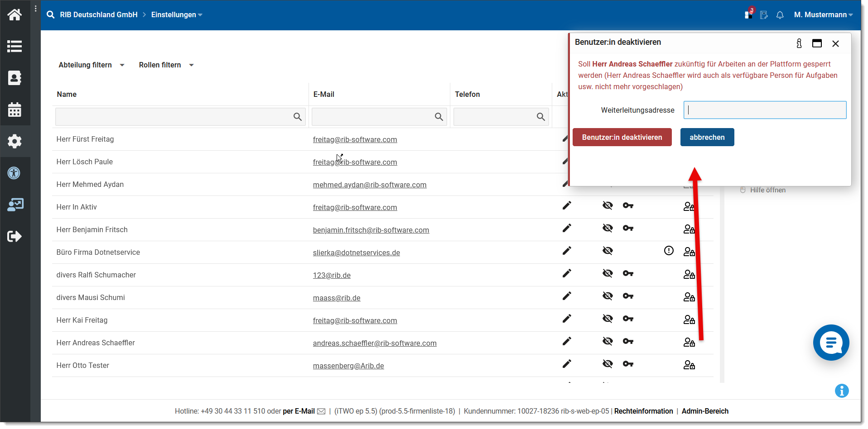868x429 pixels.
Task: Click the notification bell icon
Action: (780, 15)
